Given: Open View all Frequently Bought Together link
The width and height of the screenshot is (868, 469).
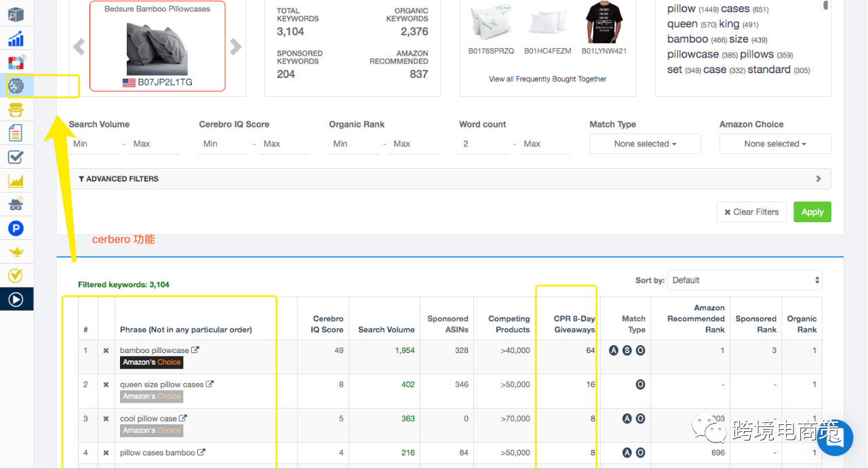Looking at the screenshot, I should point(547,79).
